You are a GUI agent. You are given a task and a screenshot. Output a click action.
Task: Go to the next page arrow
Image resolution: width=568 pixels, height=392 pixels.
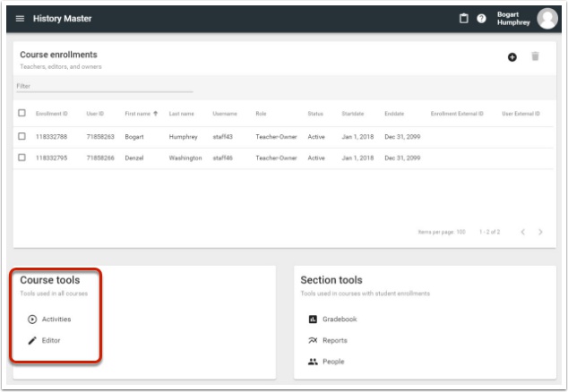pos(540,232)
